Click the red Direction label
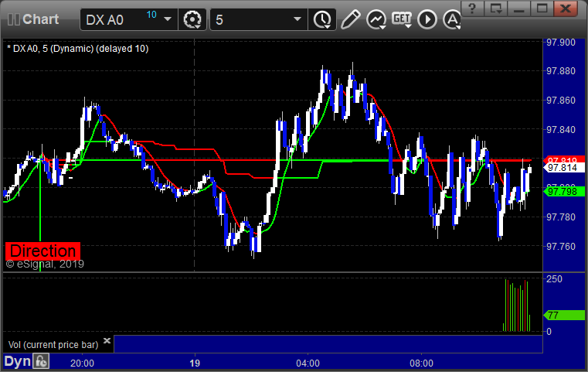 coord(42,251)
